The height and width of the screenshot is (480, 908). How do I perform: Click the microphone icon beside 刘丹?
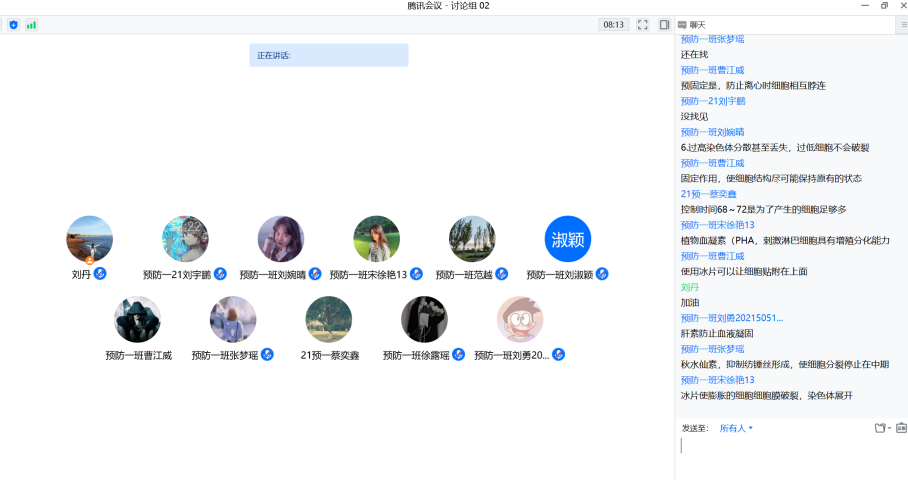[100, 274]
